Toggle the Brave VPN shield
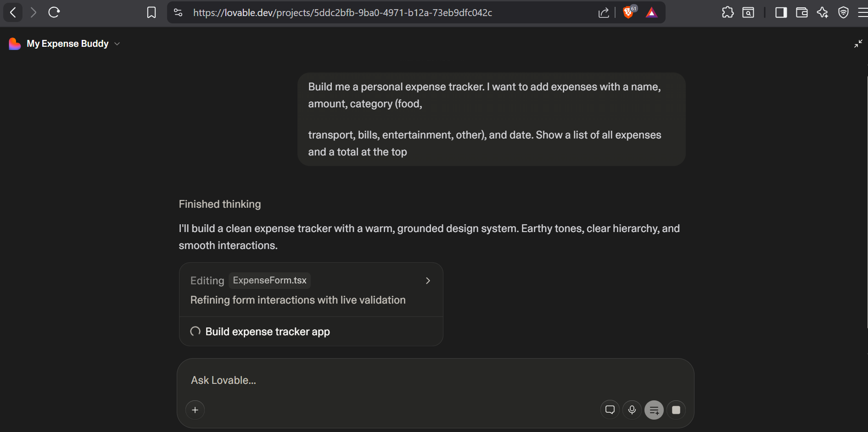 (843, 12)
